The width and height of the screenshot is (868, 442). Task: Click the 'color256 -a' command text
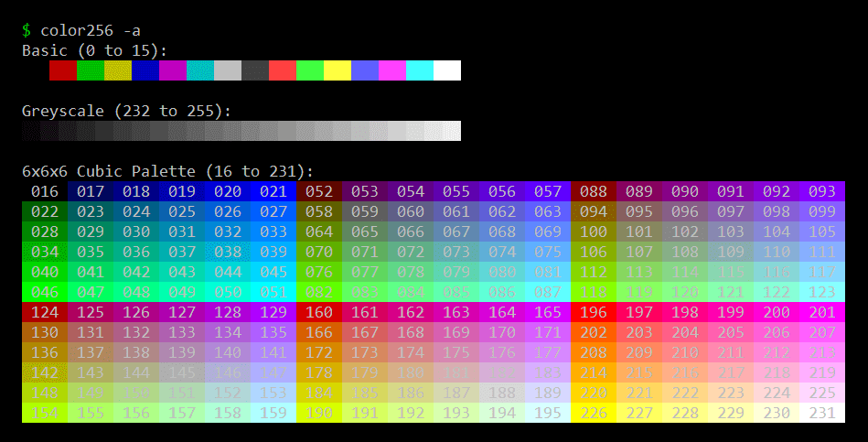click(x=91, y=30)
